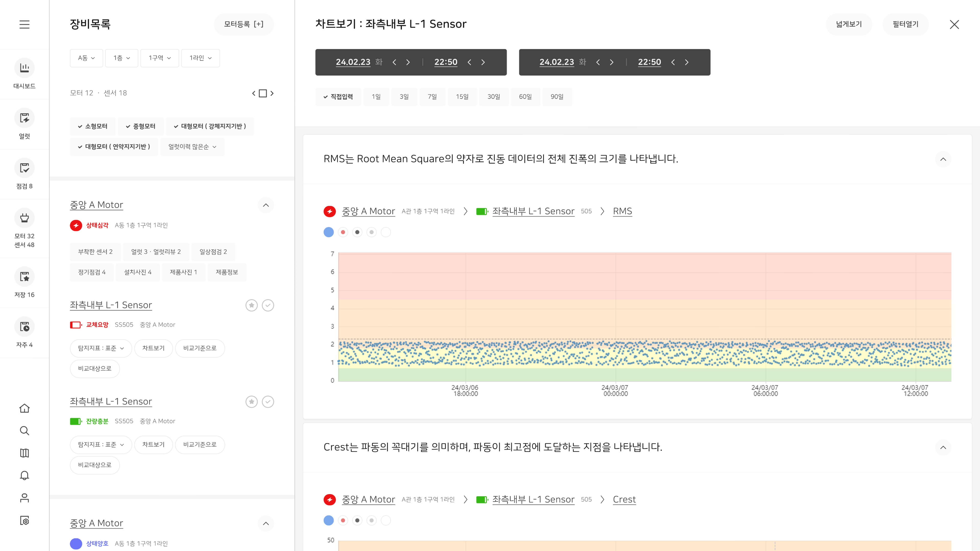Open 탐지지표 : 표준 dropdown for 교체요망 sensor

(x=101, y=348)
